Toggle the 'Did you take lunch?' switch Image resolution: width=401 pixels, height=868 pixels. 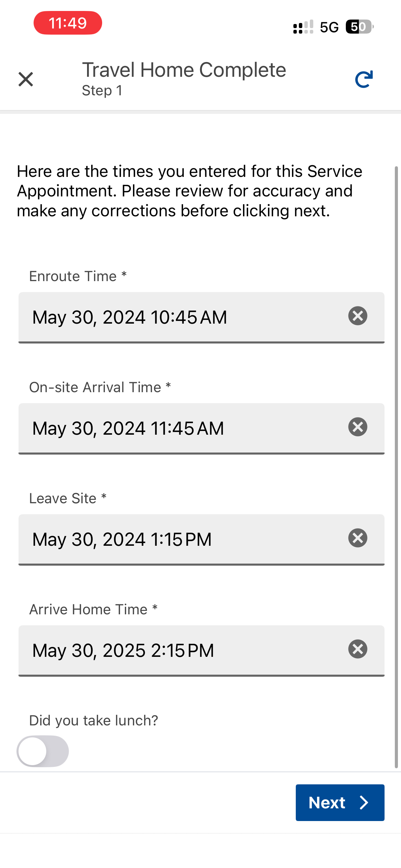point(43,751)
